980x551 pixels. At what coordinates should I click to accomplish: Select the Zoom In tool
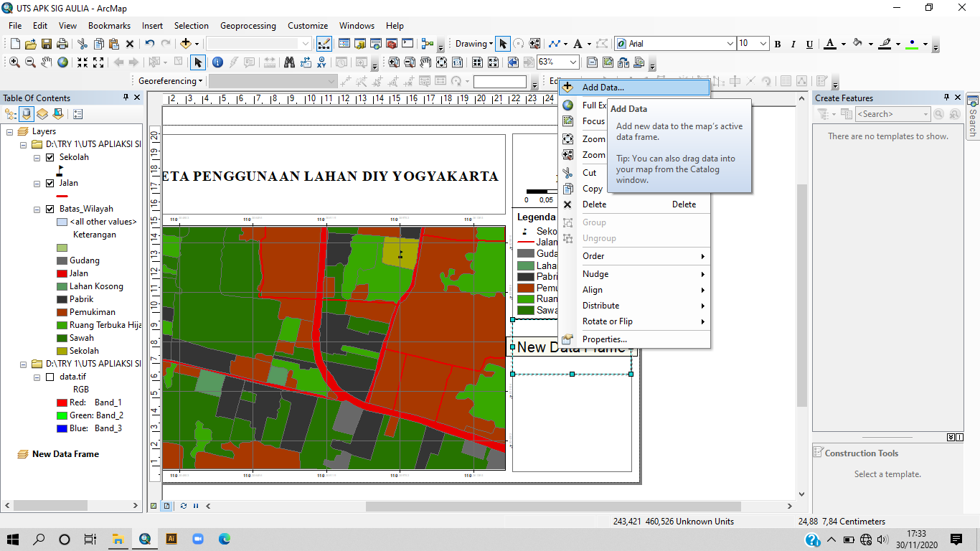pos(14,62)
